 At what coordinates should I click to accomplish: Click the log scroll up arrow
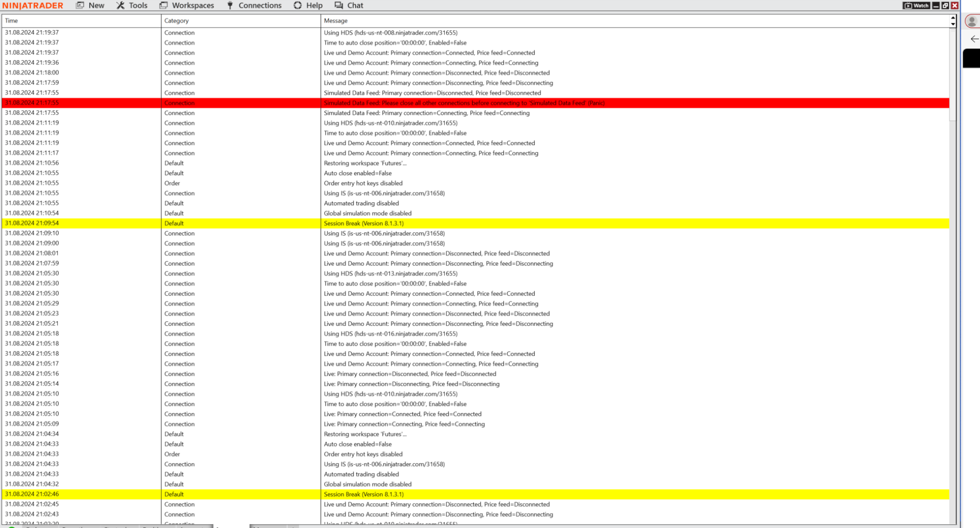952,17
